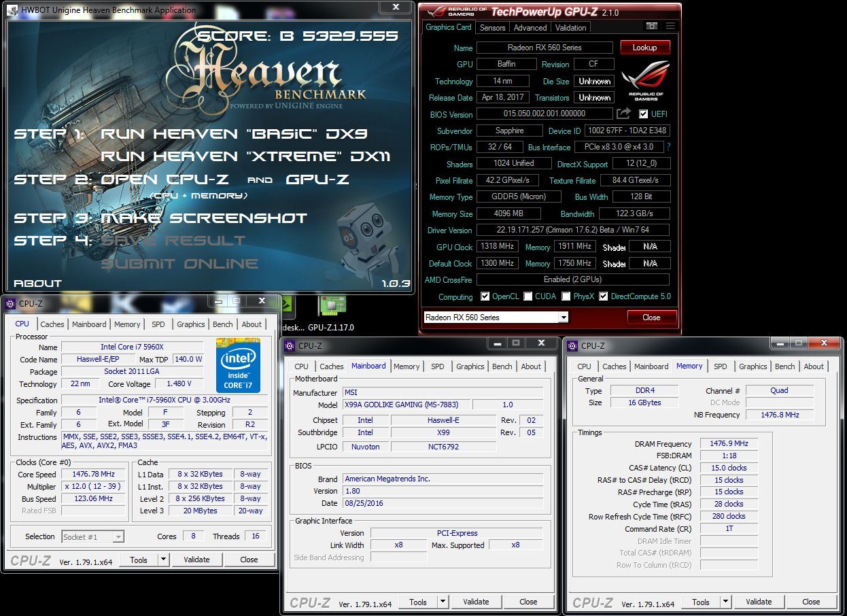Click the large ROG logo in GPU-Z

point(646,81)
